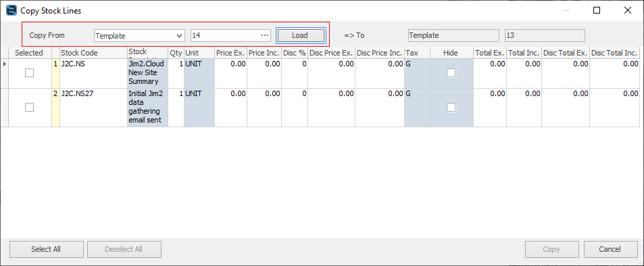Click the Hide column header

[451, 53]
